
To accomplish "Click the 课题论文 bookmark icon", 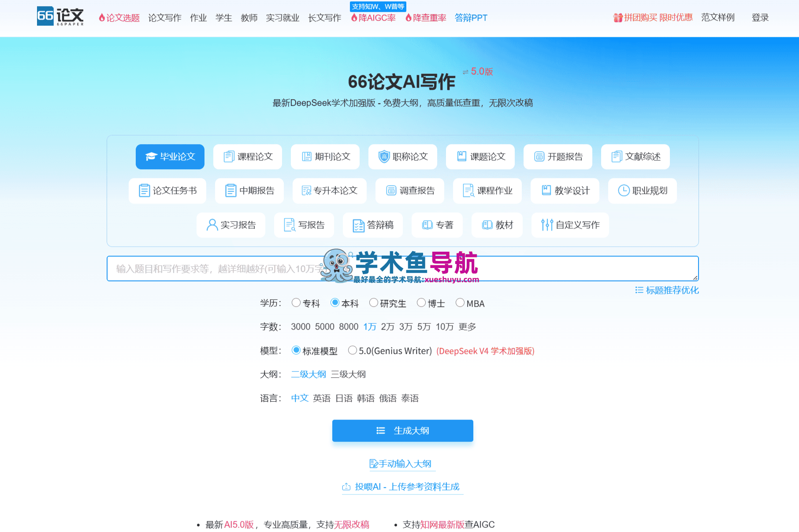I will click(x=462, y=156).
